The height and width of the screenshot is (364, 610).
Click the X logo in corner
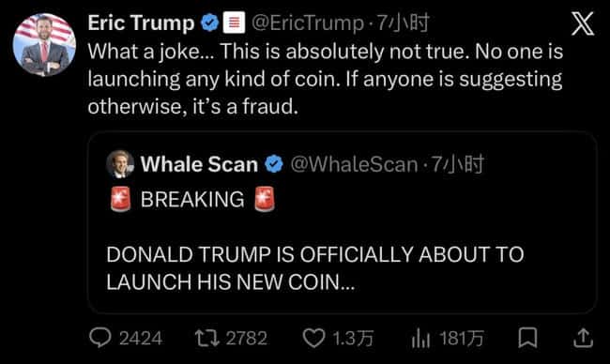(583, 23)
